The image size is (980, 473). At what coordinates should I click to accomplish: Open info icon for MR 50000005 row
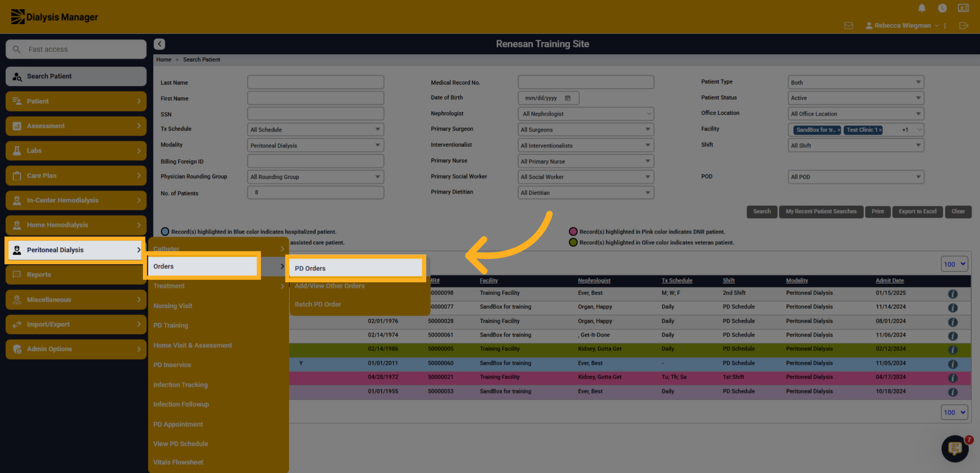click(953, 350)
